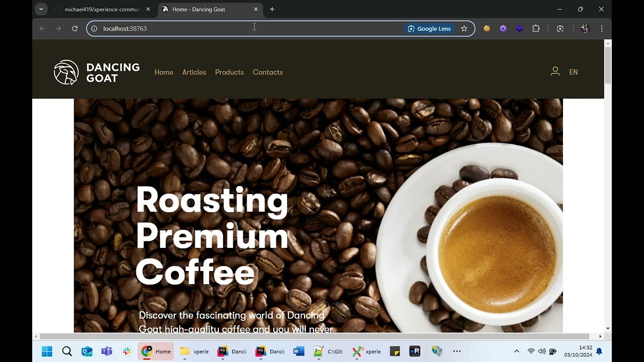The image size is (644, 362).
Task: Close the Home - Dancing Goat tab
Action: pos(256,9)
